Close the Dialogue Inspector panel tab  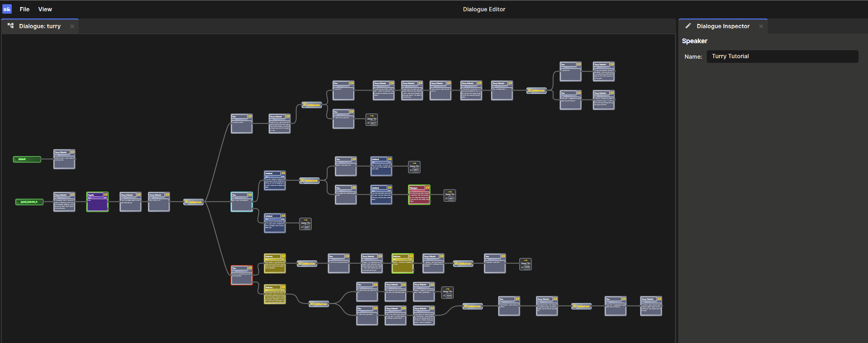coord(761,26)
